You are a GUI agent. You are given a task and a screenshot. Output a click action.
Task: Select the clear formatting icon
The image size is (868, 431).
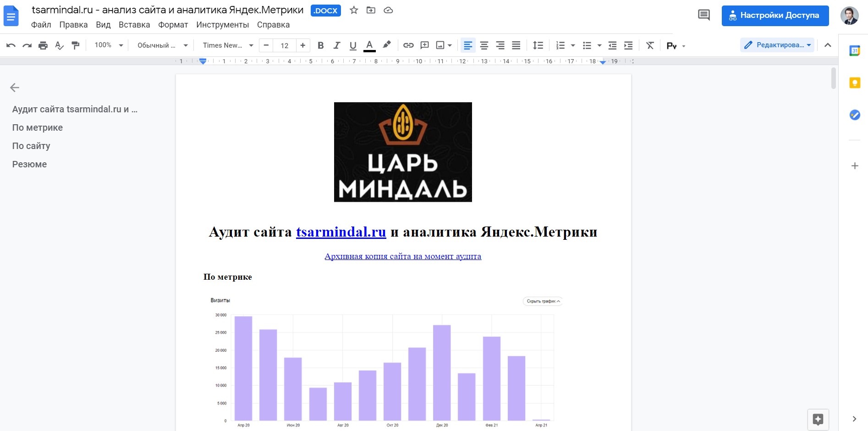point(649,45)
